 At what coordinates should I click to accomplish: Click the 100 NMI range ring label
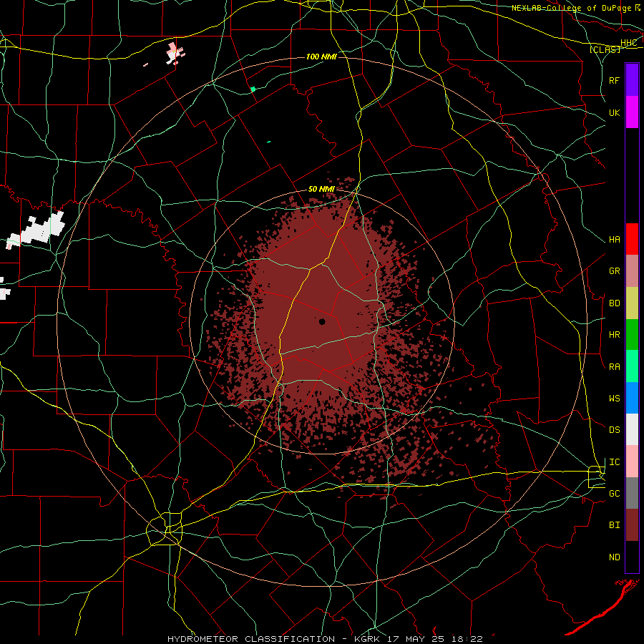(x=321, y=57)
